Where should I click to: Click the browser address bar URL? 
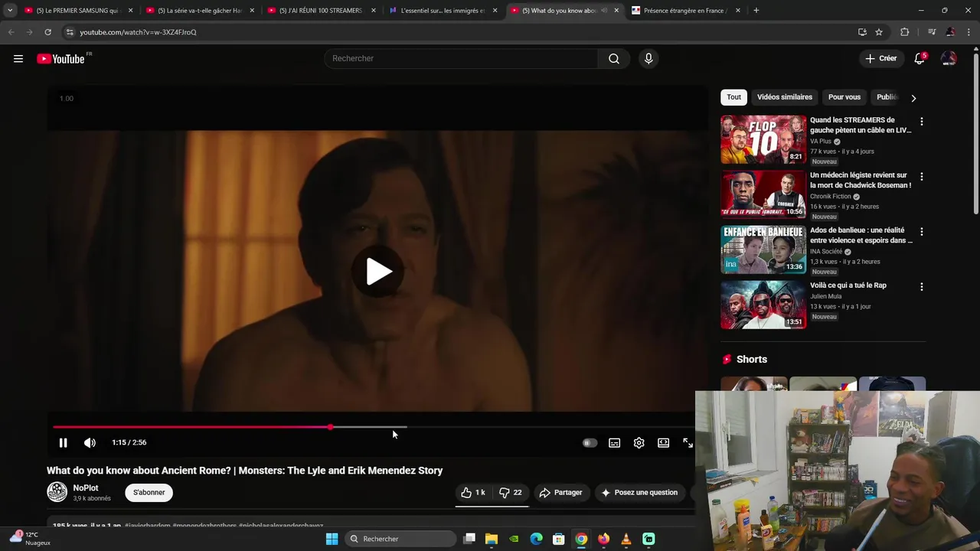pos(139,32)
